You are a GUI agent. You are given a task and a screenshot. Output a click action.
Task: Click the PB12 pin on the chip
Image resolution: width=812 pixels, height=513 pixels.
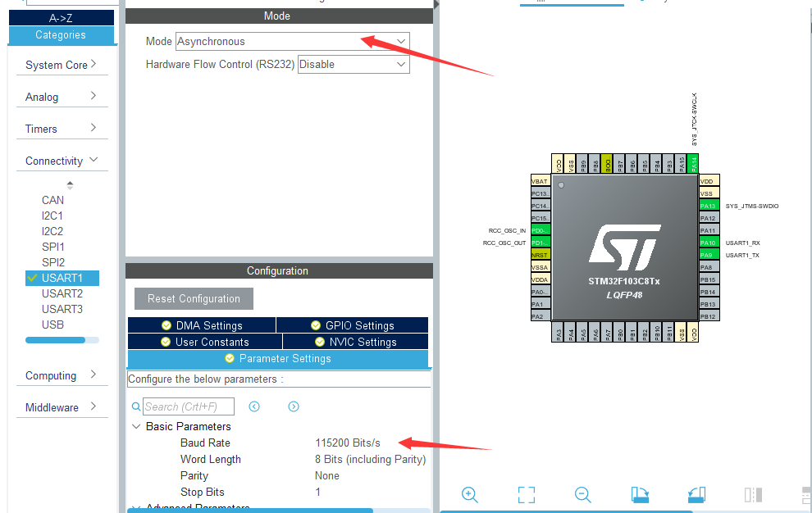tap(709, 316)
